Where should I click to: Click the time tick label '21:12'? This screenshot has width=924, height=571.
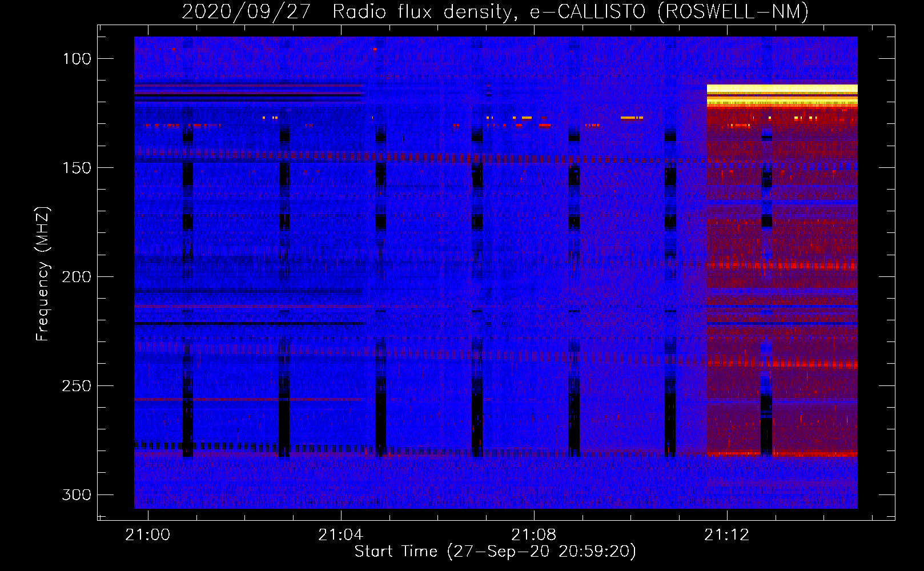(x=727, y=535)
